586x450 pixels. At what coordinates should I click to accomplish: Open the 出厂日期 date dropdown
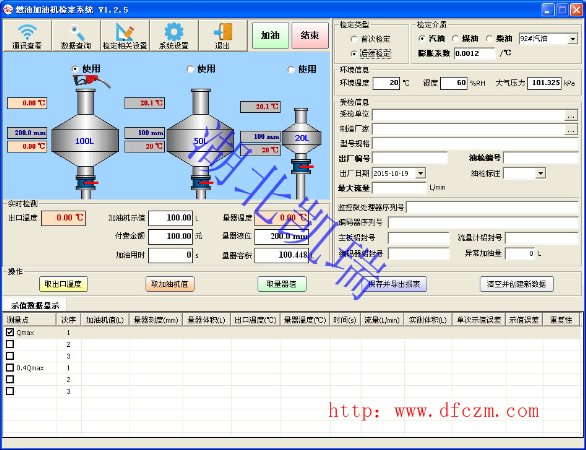tap(420, 173)
